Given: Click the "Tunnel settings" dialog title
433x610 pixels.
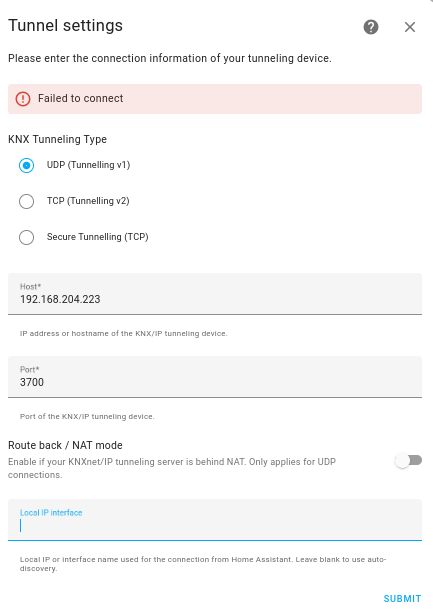Looking at the screenshot, I should pos(65,26).
